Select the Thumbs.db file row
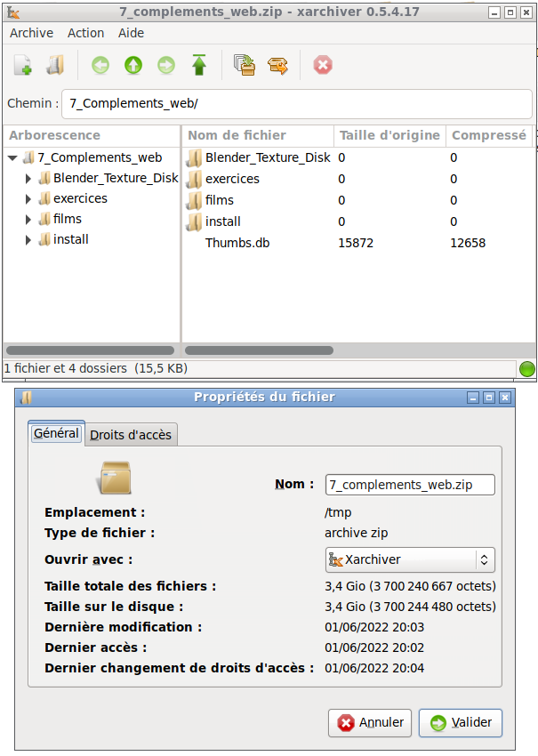Viewport: 538px width, 756px height. click(358, 243)
